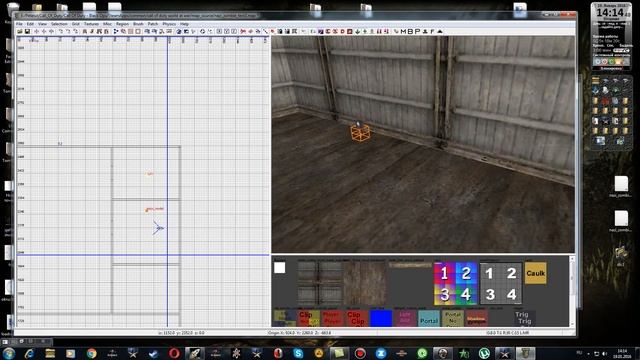640x360 pixels.
Task: Open the Grid menu
Action: [76, 24]
